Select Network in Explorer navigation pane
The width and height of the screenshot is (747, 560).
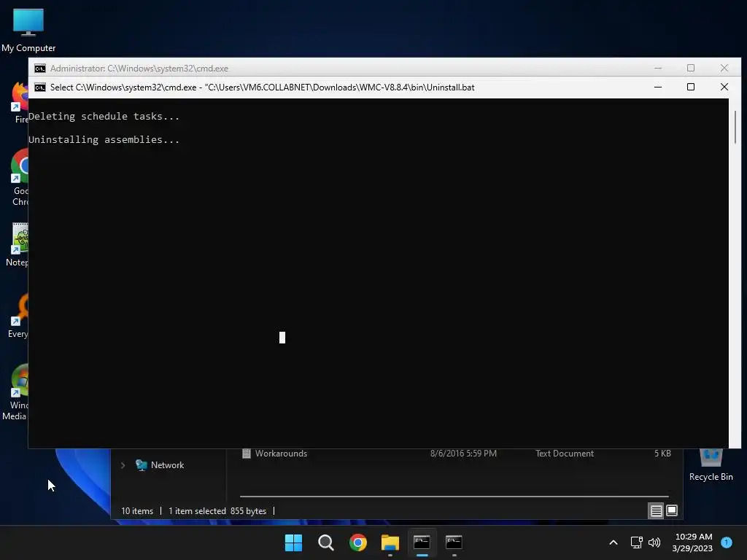point(160,465)
